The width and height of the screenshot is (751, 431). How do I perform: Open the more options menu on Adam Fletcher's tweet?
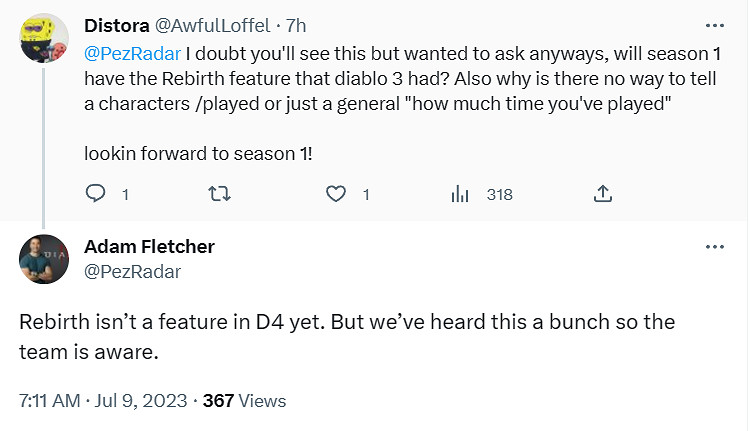pyautogui.click(x=714, y=247)
